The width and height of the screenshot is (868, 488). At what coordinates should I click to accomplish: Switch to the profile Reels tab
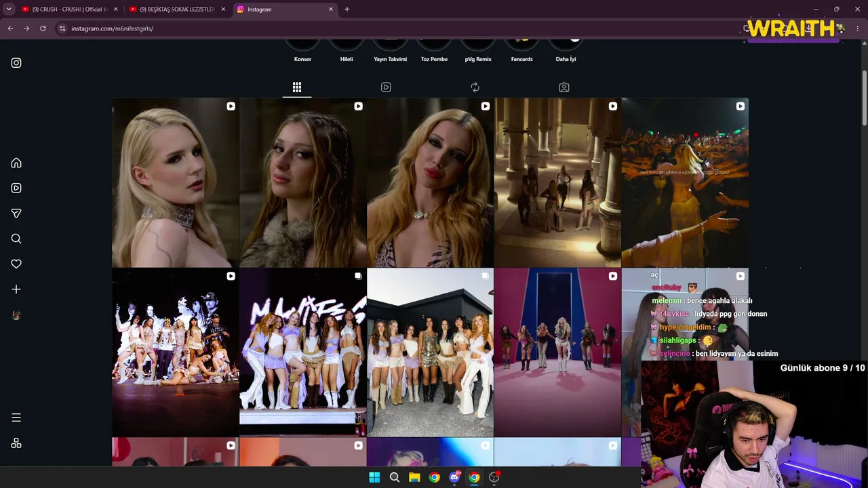386,87
